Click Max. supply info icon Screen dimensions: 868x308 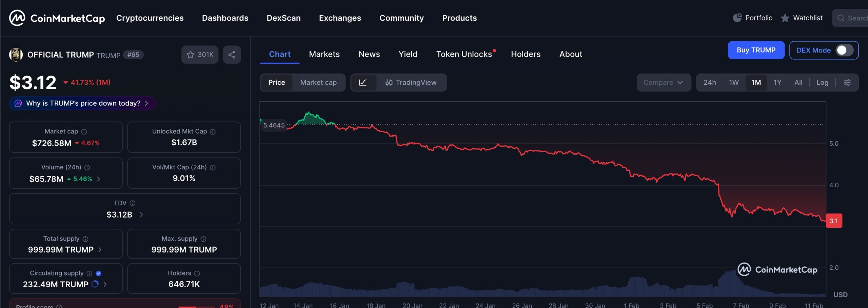pos(203,239)
